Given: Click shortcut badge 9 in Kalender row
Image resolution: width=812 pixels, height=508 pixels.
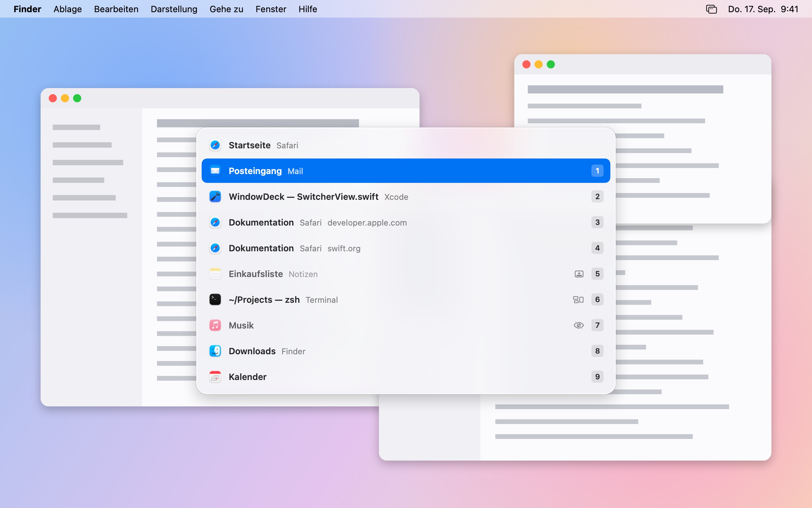Looking at the screenshot, I should [597, 377].
